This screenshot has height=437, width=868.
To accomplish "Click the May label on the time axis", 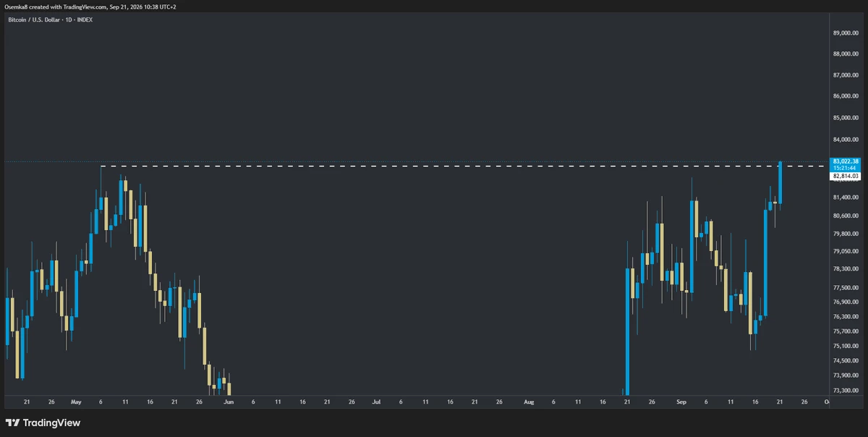I will coord(77,401).
